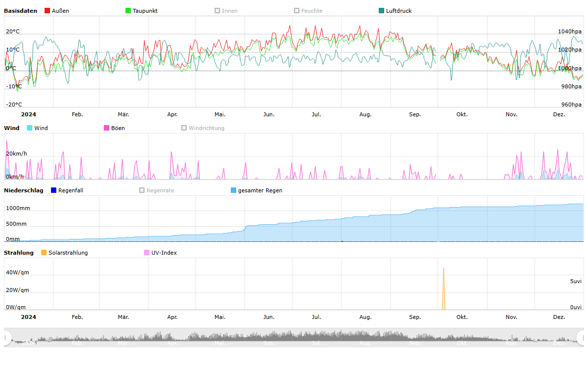Toggle the light blue gesamter Regen marker
This screenshot has width=588, height=368.
(234, 190)
